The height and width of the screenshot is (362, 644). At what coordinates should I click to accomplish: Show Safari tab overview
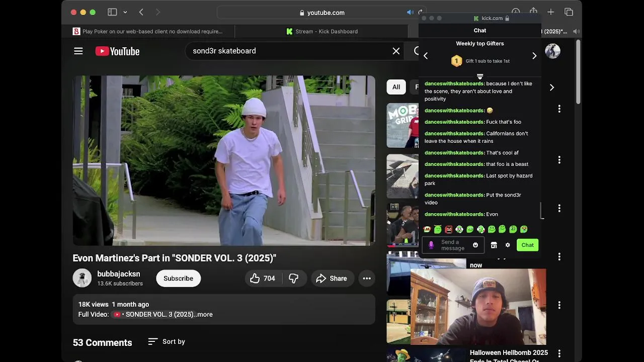[569, 12]
